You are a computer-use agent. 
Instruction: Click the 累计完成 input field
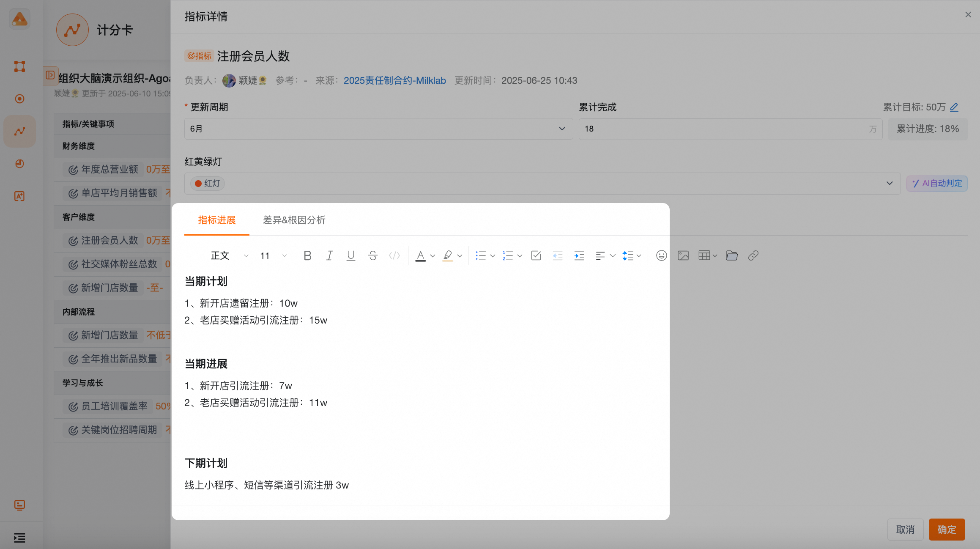pyautogui.click(x=730, y=129)
